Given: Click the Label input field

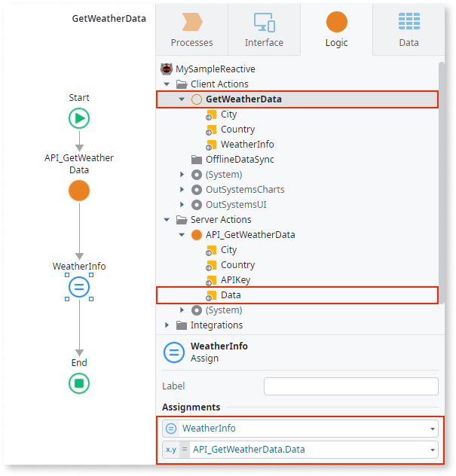Looking at the screenshot, I should pyautogui.click(x=351, y=386).
